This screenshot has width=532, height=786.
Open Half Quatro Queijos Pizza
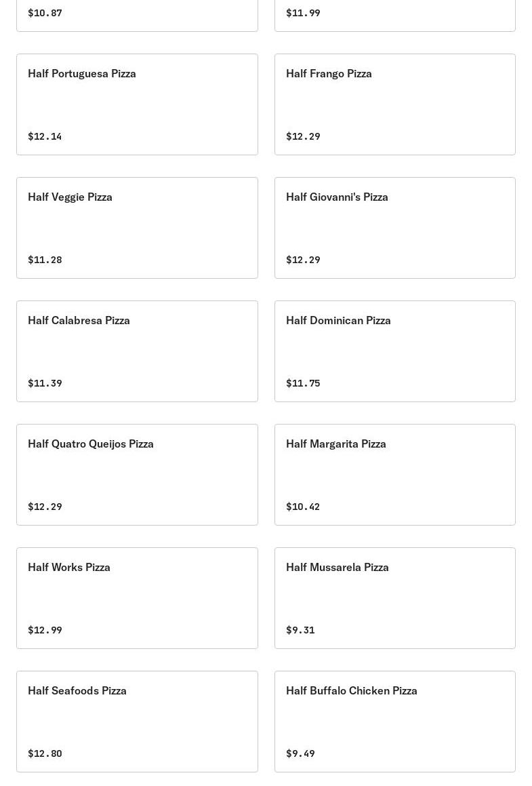click(x=137, y=475)
